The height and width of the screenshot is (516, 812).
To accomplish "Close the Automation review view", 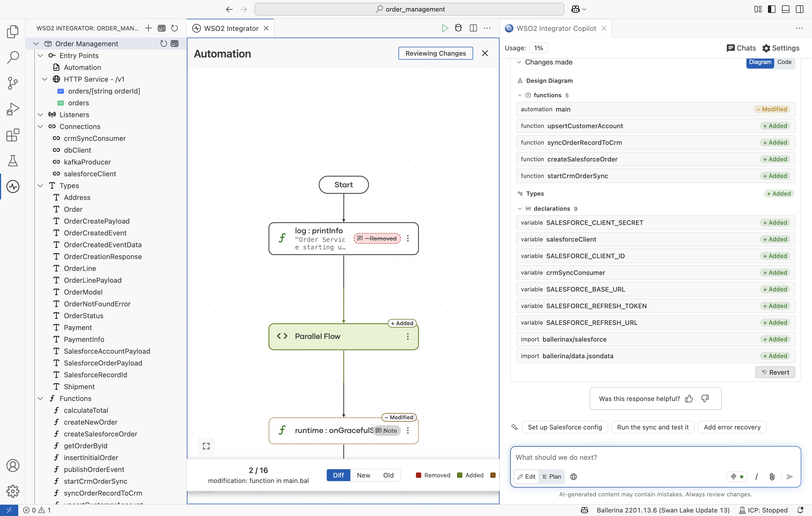I will pyautogui.click(x=485, y=53).
